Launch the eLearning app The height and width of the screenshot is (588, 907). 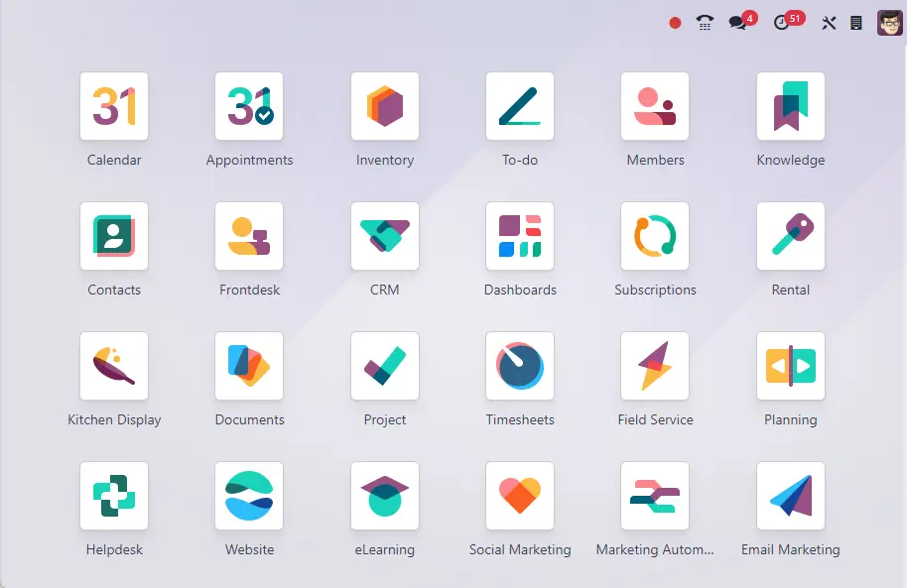(385, 496)
